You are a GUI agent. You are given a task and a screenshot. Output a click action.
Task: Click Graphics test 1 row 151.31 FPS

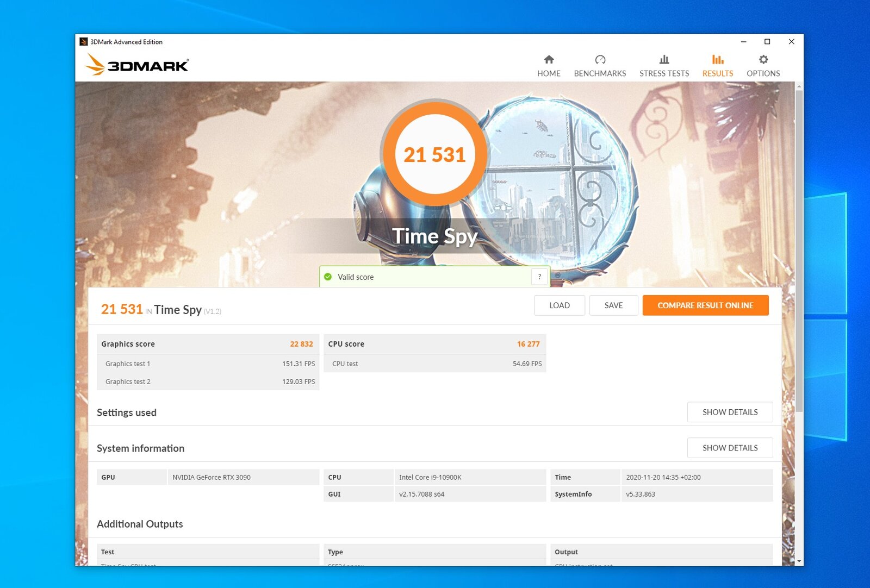click(x=208, y=364)
